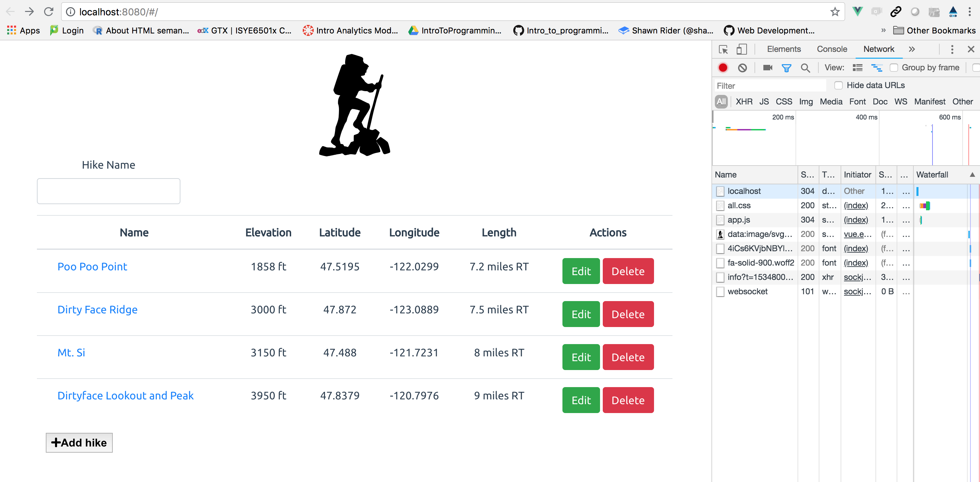This screenshot has width=980, height=482.
Task: Select the inspect element cursor icon
Action: pyautogui.click(x=723, y=49)
